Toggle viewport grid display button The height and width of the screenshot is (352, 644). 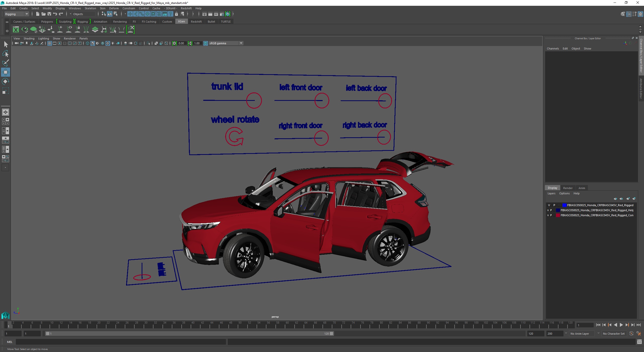point(50,43)
